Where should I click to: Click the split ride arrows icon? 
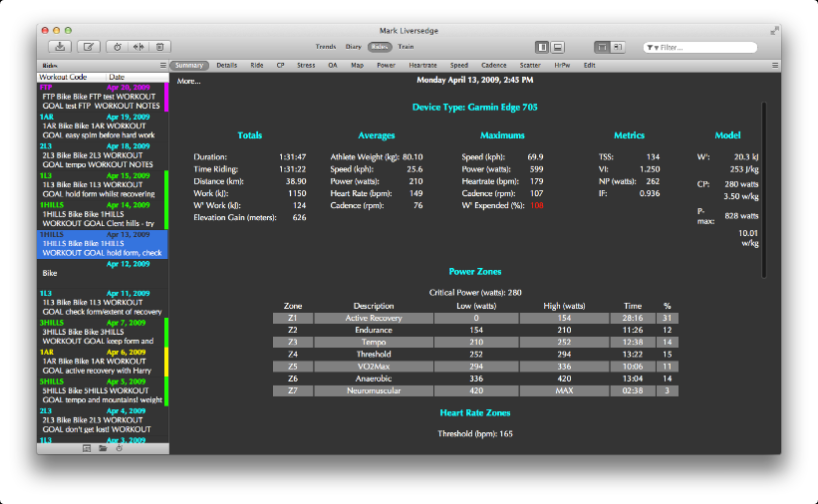138,47
